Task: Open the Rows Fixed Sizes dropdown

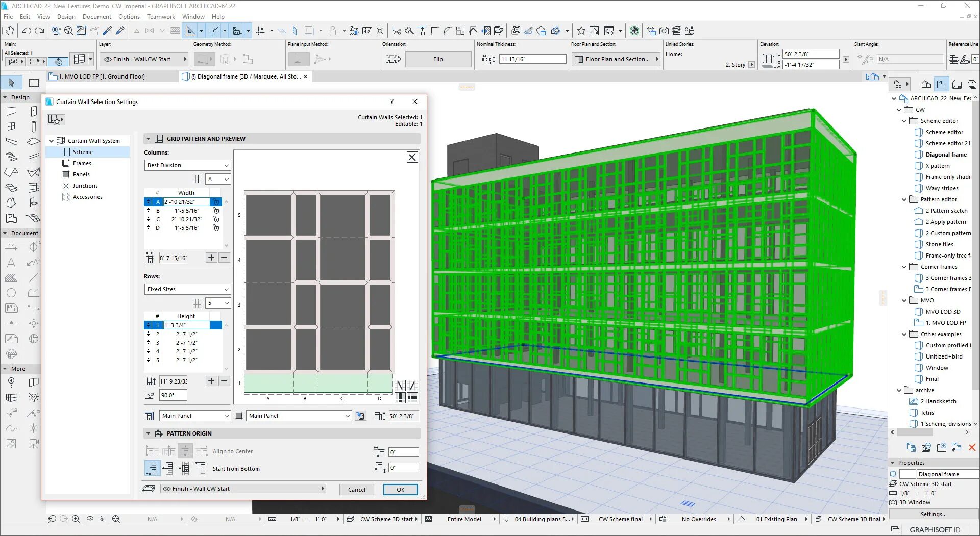Action: pyautogui.click(x=187, y=289)
